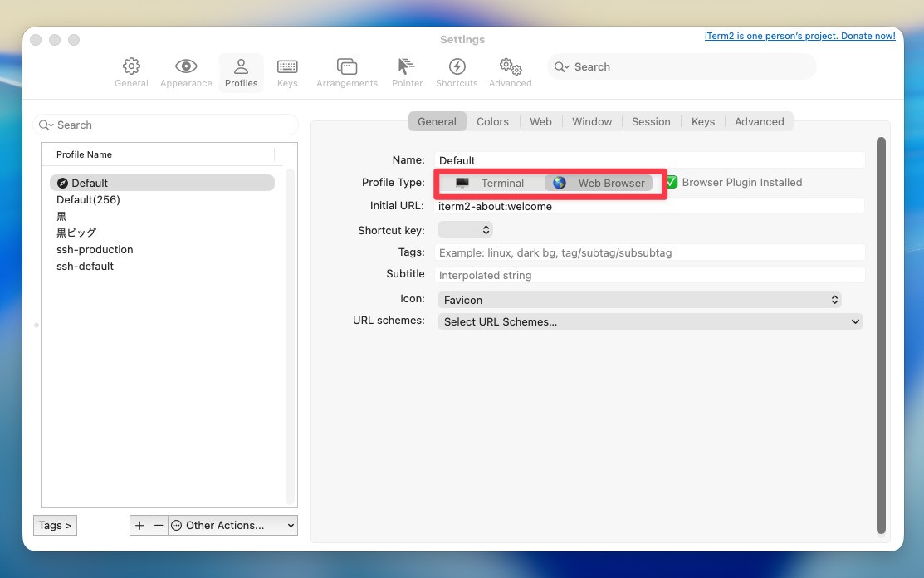
Task: Select the 黒 profile
Action: pyautogui.click(x=162, y=216)
